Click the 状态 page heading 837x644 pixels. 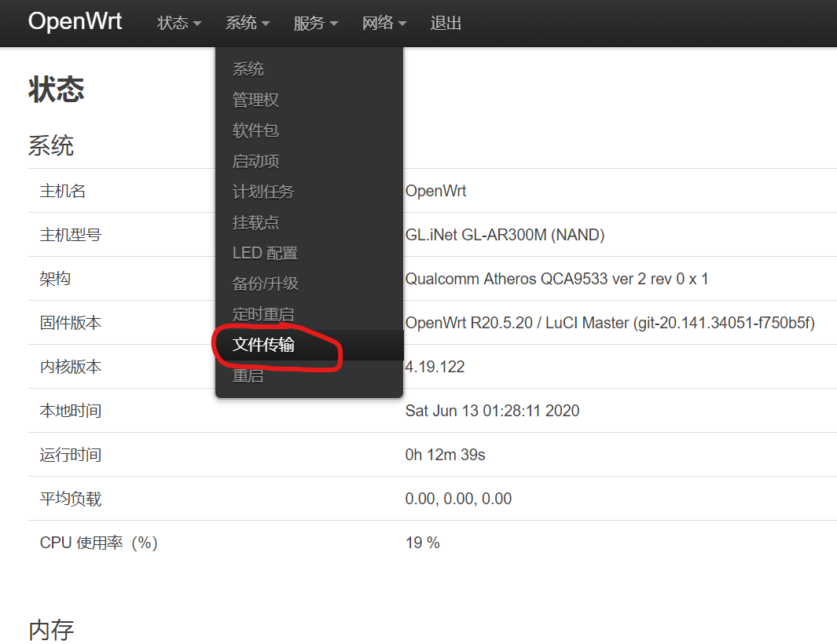[x=56, y=89]
